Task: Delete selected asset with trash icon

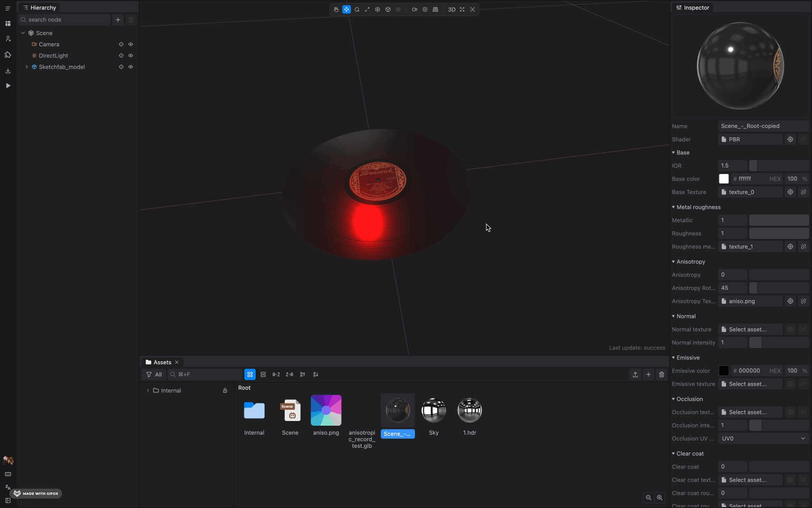Action: tap(662, 374)
